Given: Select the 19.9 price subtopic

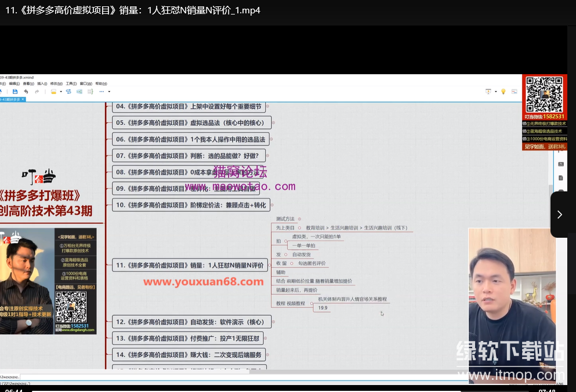Looking at the screenshot, I should pos(323,308).
